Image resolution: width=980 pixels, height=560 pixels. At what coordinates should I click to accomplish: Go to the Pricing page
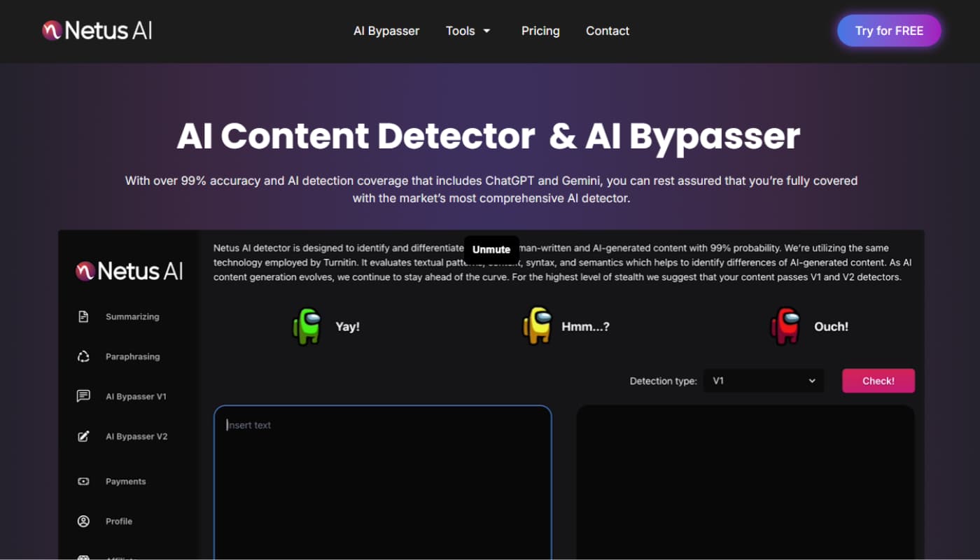coord(540,31)
